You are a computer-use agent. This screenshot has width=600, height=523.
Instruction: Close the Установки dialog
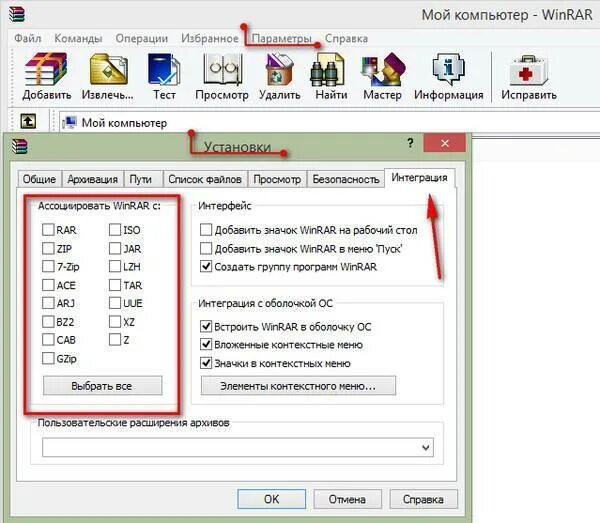445,143
